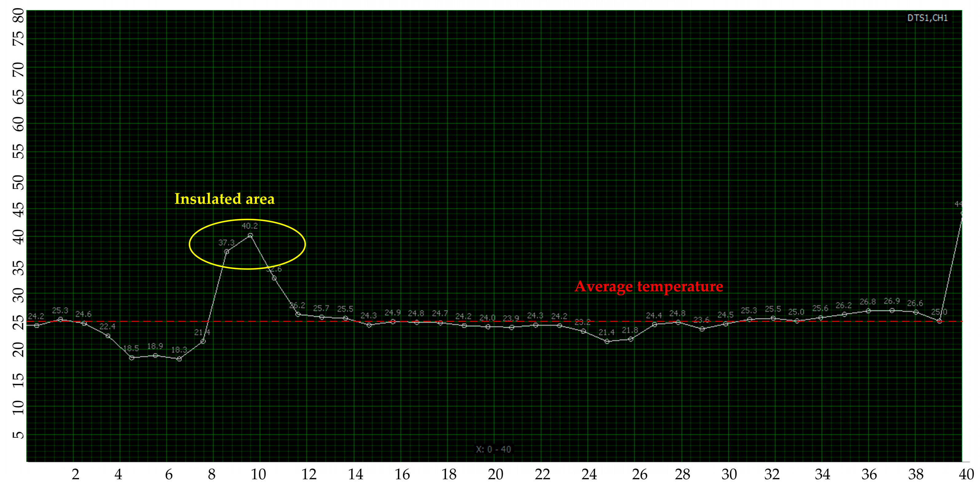Image resolution: width=980 pixels, height=489 pixels.
Task: Click the y-axis tick label 50
Action: 18,182
